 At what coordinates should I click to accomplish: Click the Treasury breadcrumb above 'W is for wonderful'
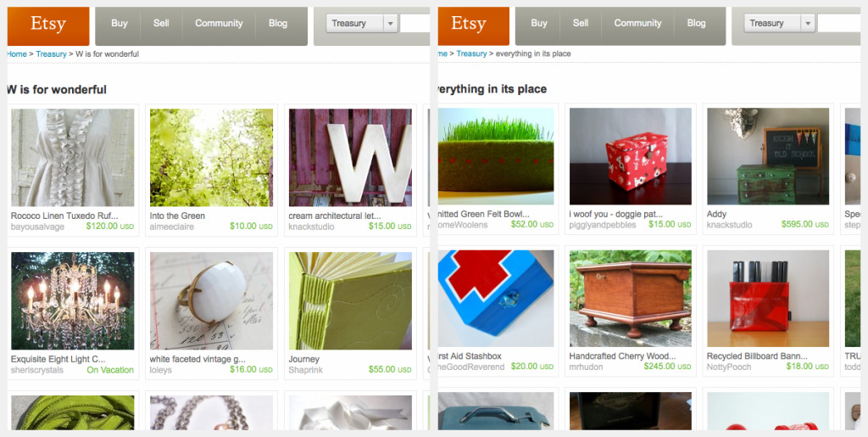tap(51, 53)
